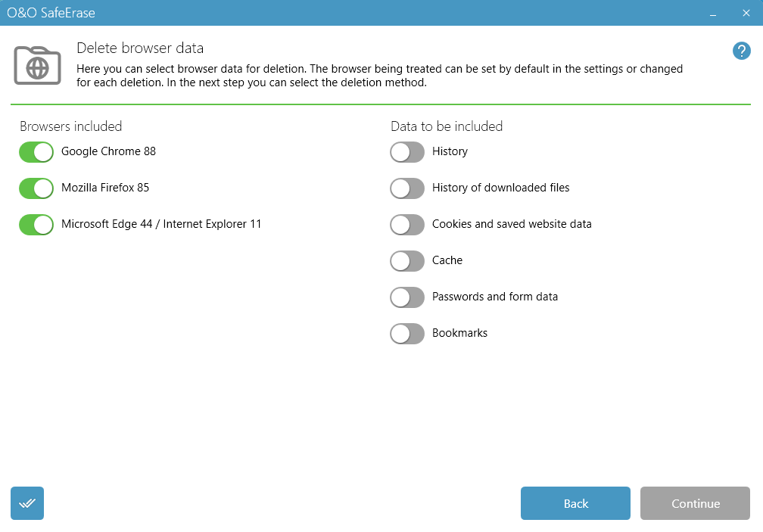
Task: Click the select-all double checkmark button
Action: point(27,503)
